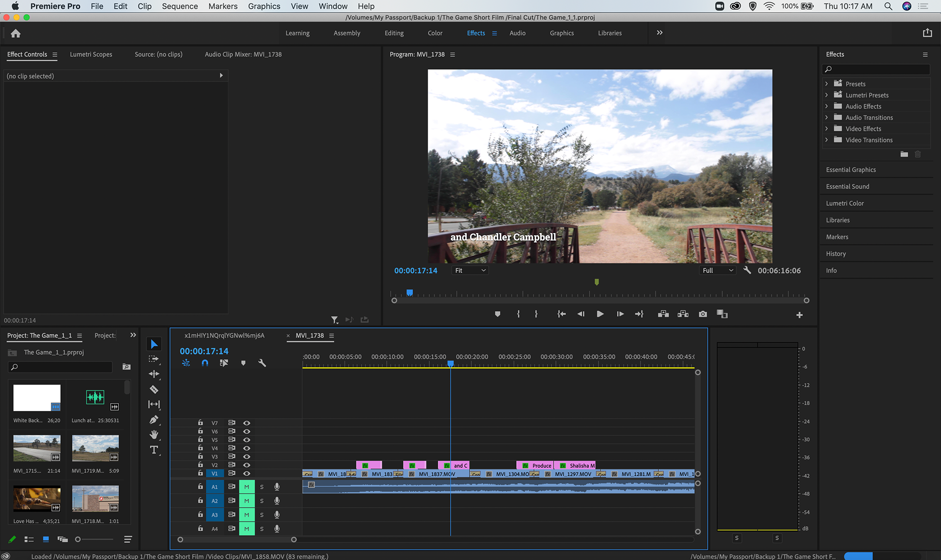Image resolution: width=941 pixels, height=560 pixels.
Task: Hide track V7 output
Action: point(247,423)
